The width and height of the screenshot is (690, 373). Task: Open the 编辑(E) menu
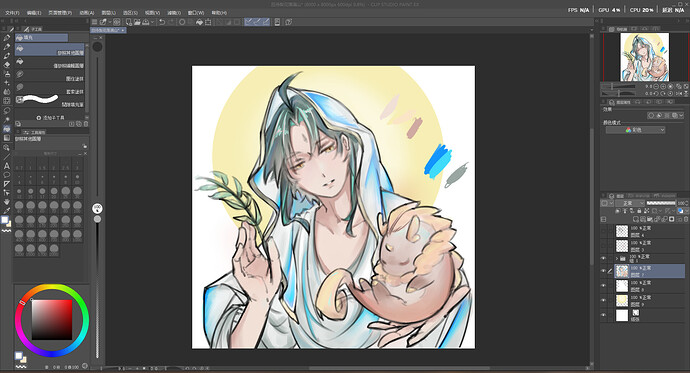click(33, 13)
